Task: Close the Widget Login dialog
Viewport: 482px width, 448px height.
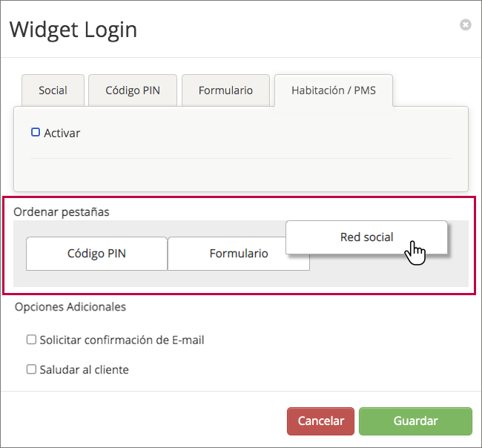Action: click(465, 25)
